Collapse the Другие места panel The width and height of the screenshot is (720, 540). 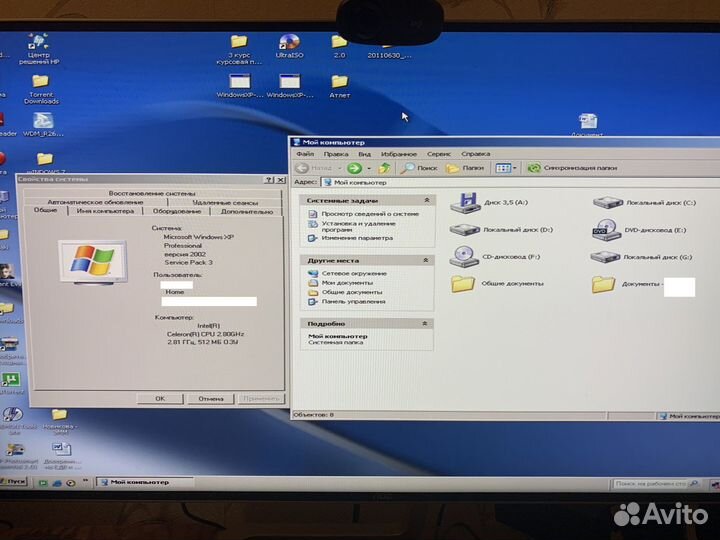click(x=426, y=260)
